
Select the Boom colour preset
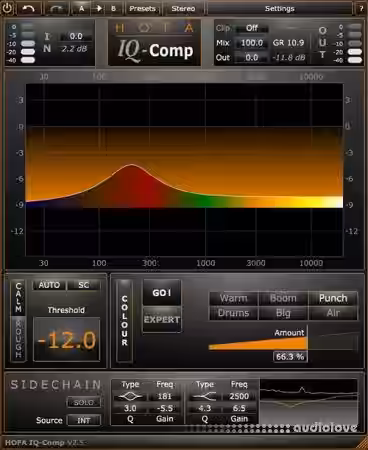283,298
